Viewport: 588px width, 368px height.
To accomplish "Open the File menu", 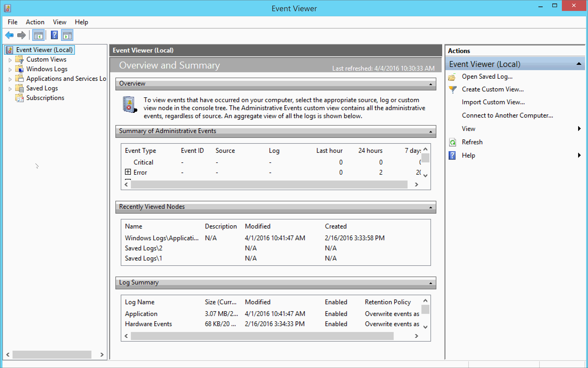I will click(13, 22).
